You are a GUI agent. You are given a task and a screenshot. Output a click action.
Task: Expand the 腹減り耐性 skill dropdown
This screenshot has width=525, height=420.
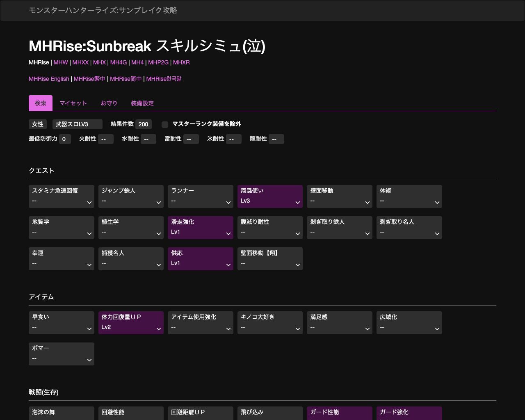[x=270, y=228]
